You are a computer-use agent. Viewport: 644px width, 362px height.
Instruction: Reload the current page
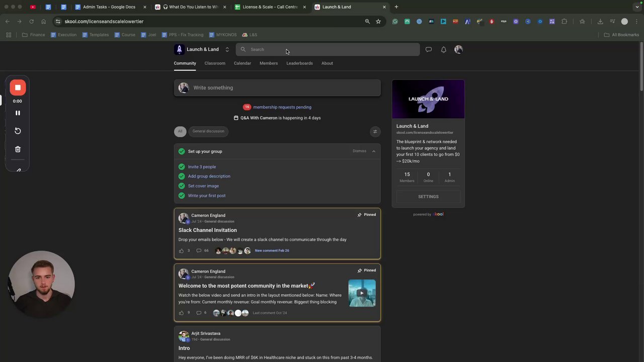coord(31,22)
